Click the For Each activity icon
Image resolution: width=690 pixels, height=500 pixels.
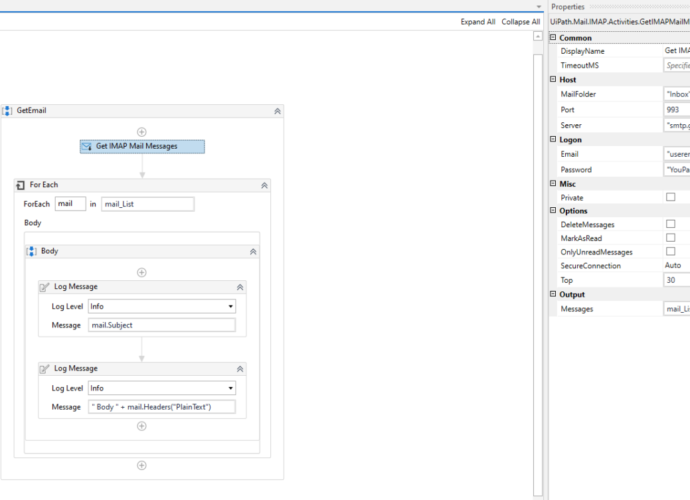pos(22,185)
